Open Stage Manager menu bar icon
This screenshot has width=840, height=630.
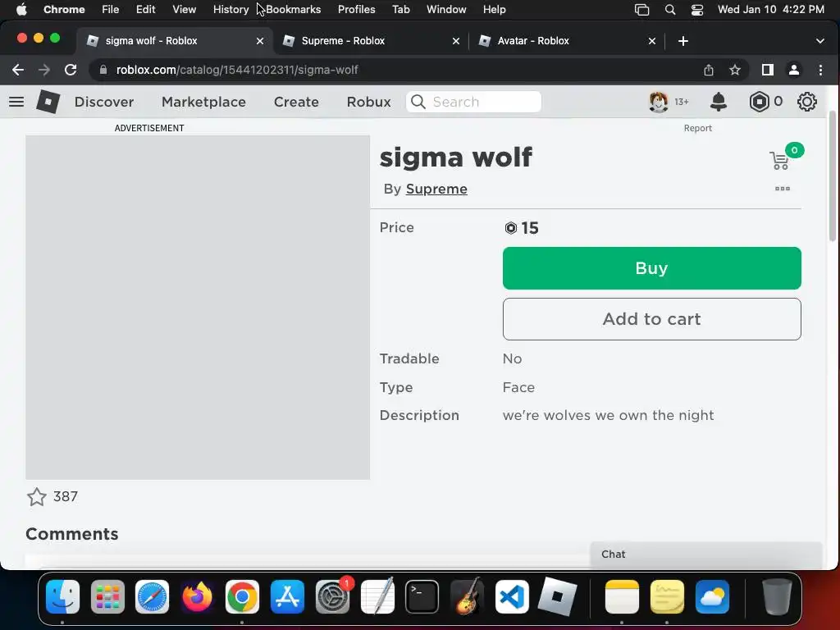click(x=641, y=10)
